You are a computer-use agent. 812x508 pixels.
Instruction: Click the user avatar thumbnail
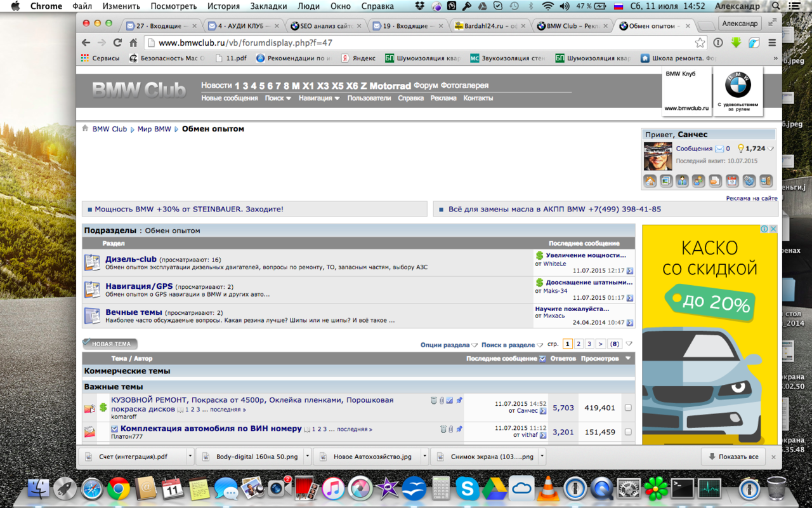coord(658,156)
